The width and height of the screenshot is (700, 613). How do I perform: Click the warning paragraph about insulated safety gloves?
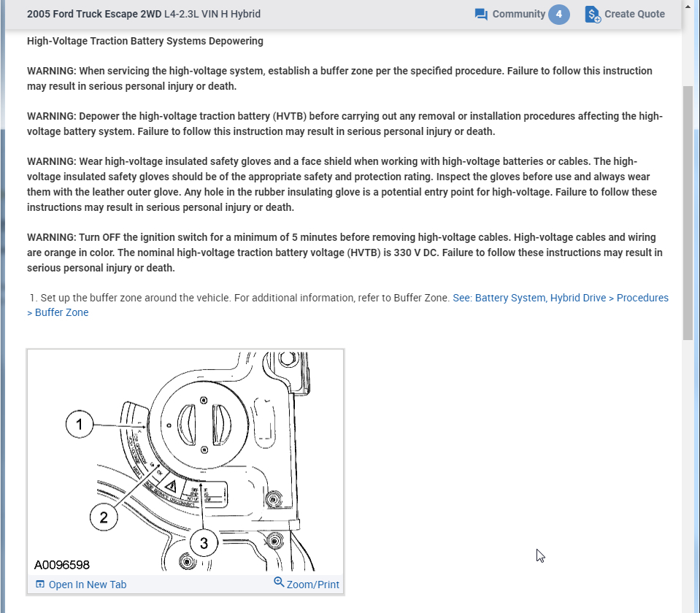[x=342, y=185]
